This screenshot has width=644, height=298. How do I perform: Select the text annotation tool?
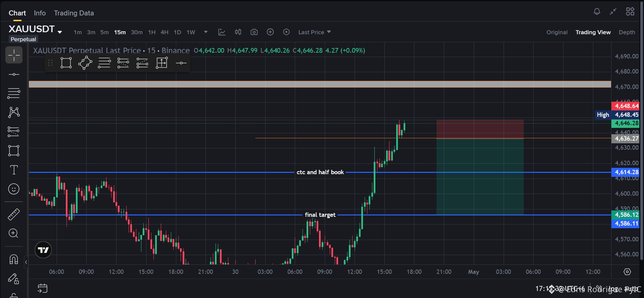pyautogui.click(x=14, y=170)
